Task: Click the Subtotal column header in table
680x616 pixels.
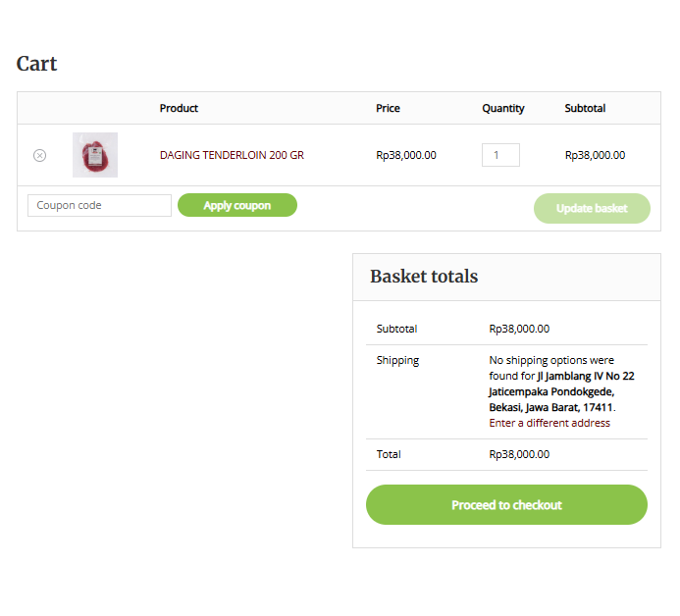Action: click(x=585, y=108)
